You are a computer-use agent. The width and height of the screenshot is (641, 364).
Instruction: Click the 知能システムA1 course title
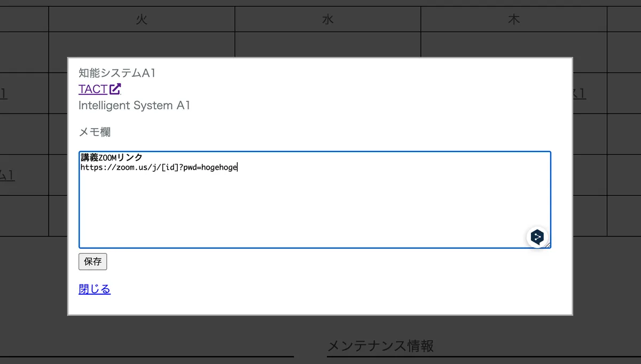click(116, 73)
